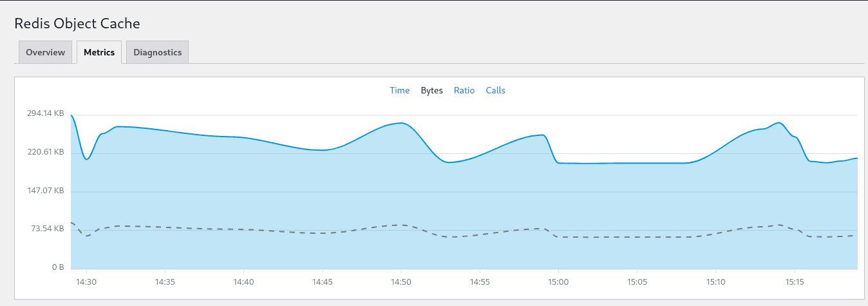
Task: Click the 15:00 time label
Action: coord(558,282)
